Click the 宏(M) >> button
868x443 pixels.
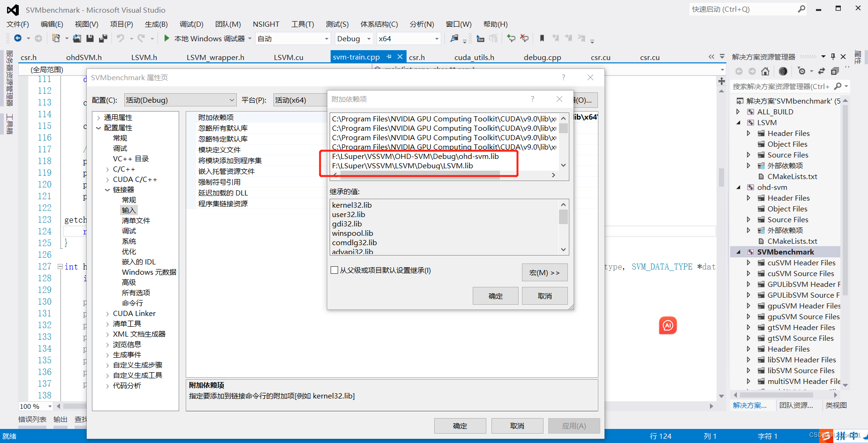pos(544,272)
